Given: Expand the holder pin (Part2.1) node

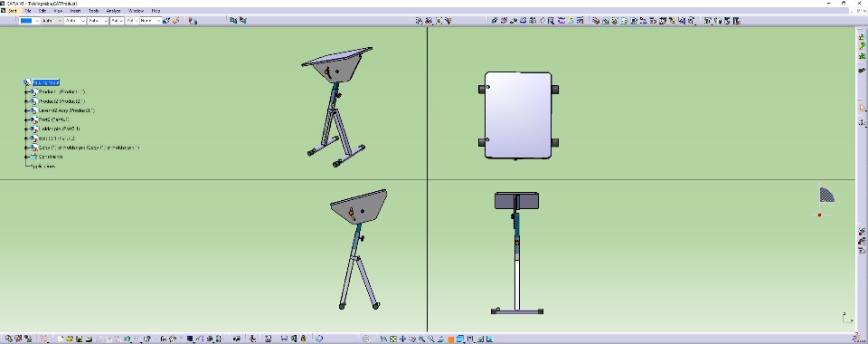Looking at the screenshot, I should pos(26,129).
